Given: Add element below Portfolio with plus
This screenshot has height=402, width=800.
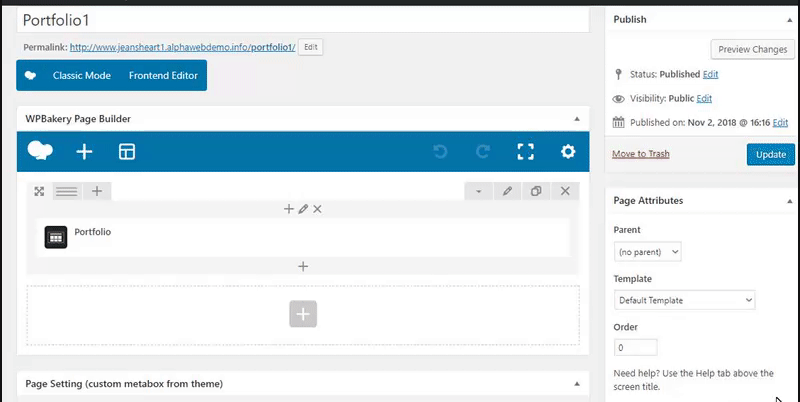Looking at the screenshot, I should pos(303,266).
